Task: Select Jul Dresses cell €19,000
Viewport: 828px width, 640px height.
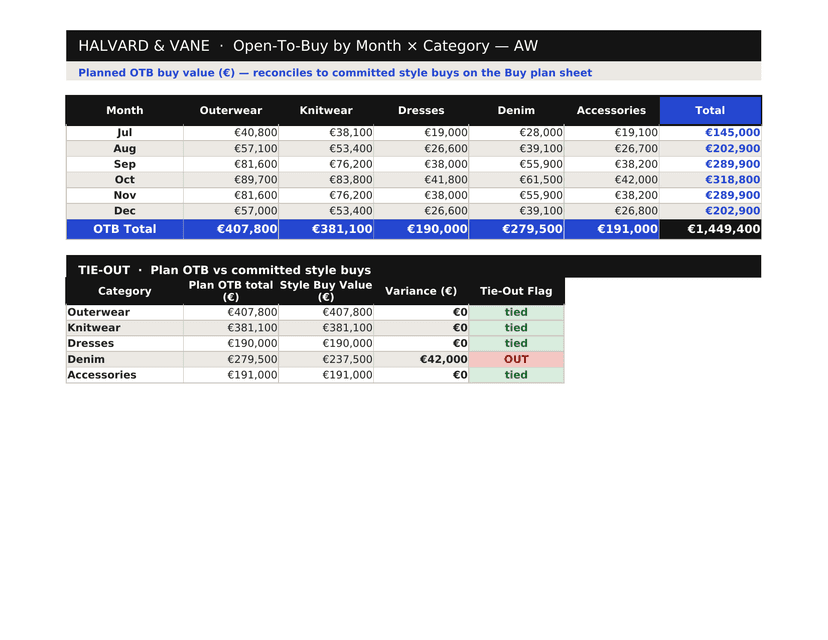Action: [x=421, y=133]
